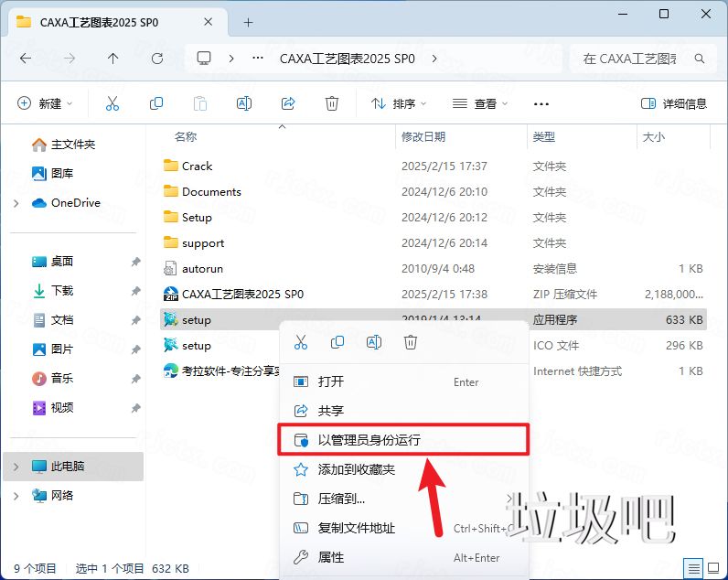Open 视频 in the sidebar

point(52,408)
